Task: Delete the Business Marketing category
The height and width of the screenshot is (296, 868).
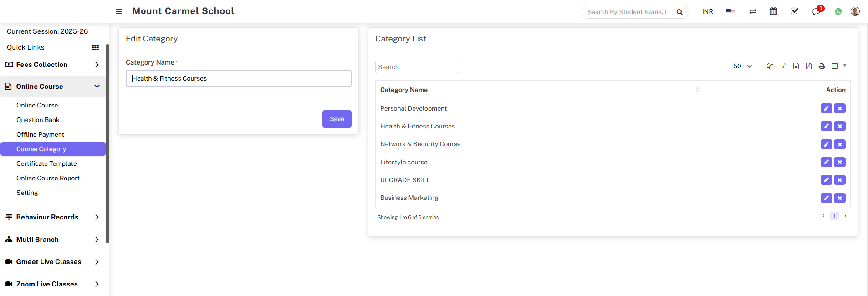Action: (x=840, y=198)
